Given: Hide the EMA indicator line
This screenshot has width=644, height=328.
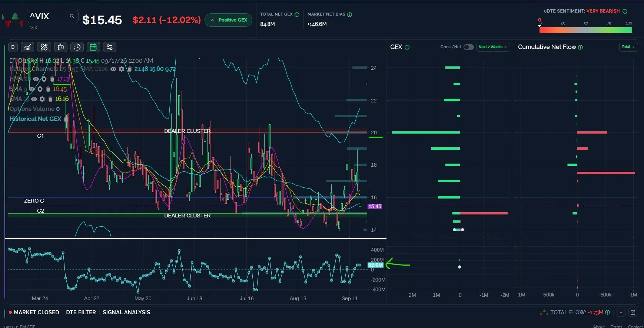Looking at the screenshot, I should click(34, 99).
